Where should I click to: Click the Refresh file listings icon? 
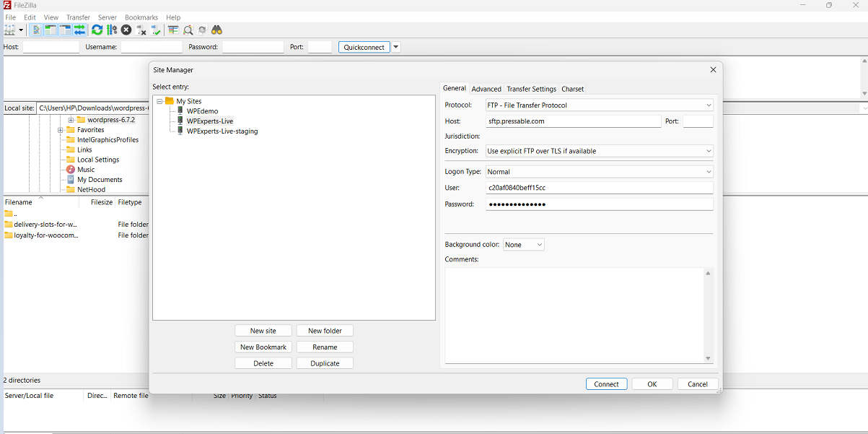click(97, 30)
